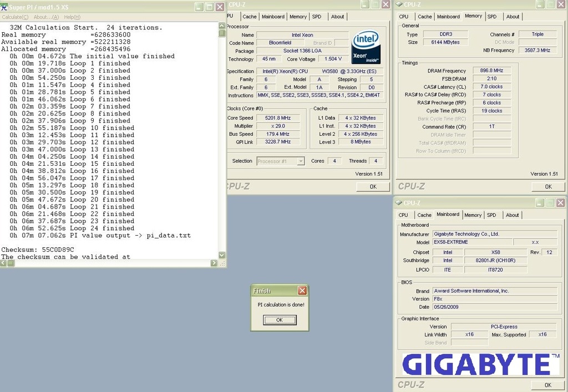Click the memory Size 6144 MBytes field
The image size is (568, 392).
click(445, 42)
